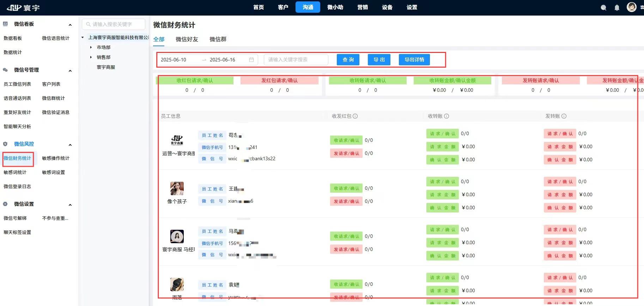Open 客户列表 in sidebar
Viewport: 644px width, 306px height.
point(51,84)
